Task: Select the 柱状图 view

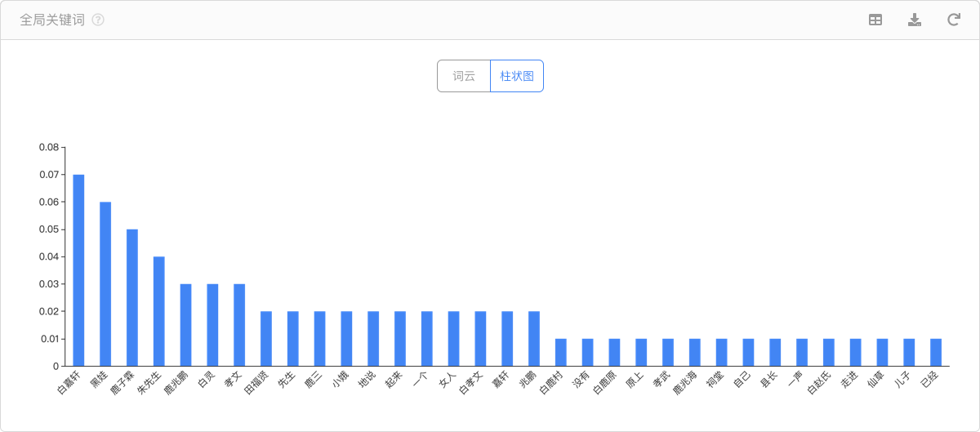Action: [x=517, y=76]
